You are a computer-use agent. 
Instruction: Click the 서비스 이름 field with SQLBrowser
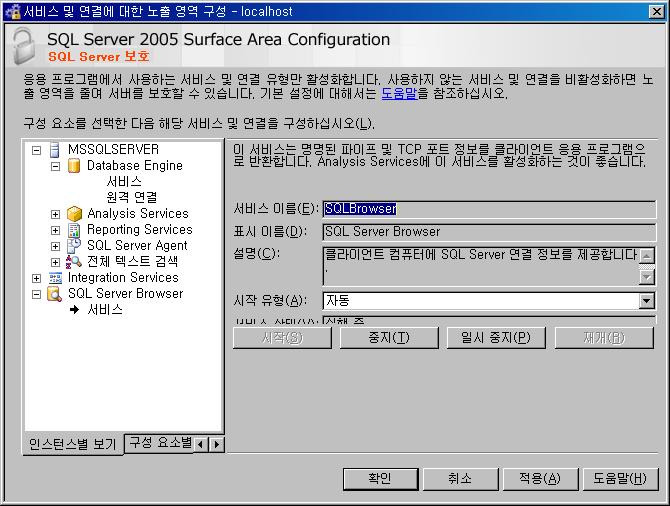click(x=489, y=209)
